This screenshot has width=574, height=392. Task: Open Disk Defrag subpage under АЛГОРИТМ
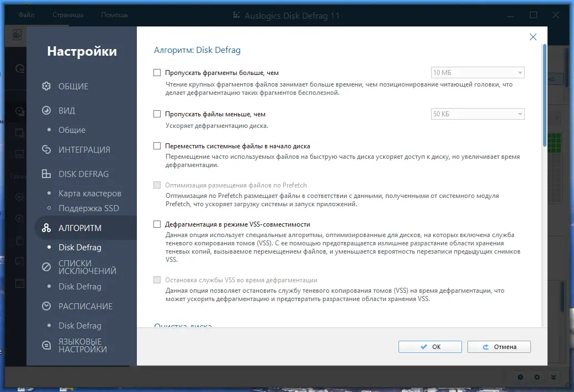(80, 247)
